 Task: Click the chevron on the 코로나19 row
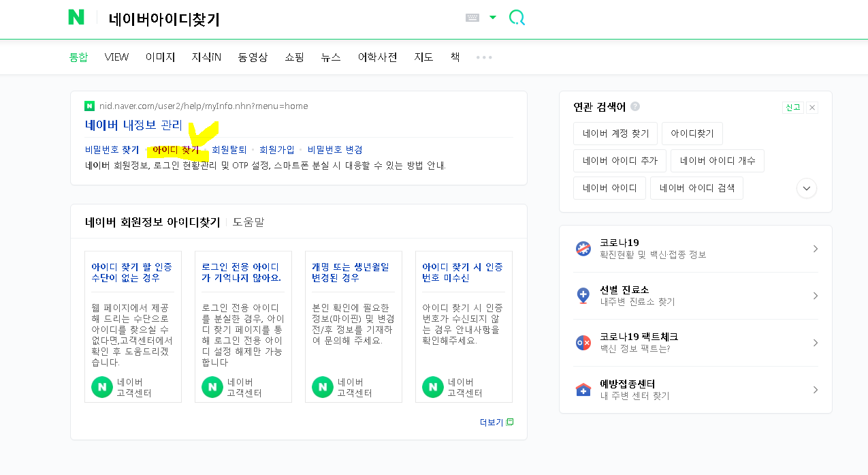point(816,249)
